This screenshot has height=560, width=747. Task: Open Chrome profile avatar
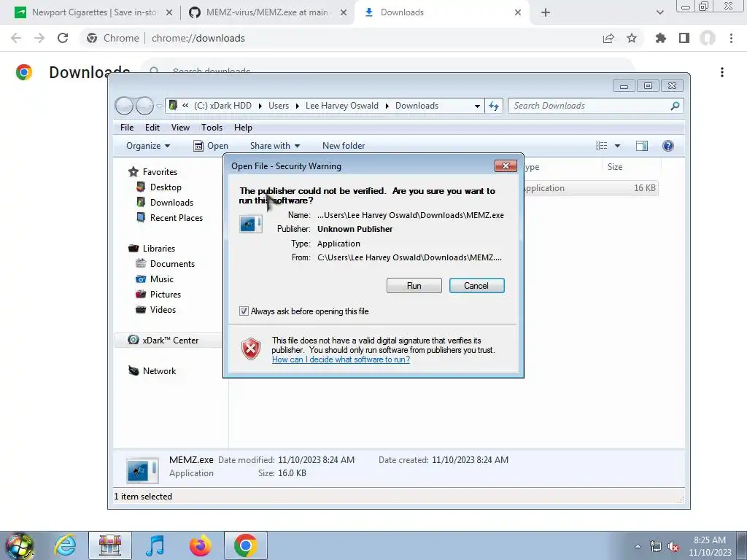tap(708, 38)
